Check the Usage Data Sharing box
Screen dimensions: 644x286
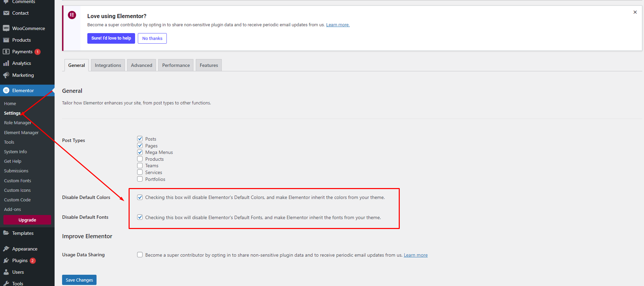point(140,255)
